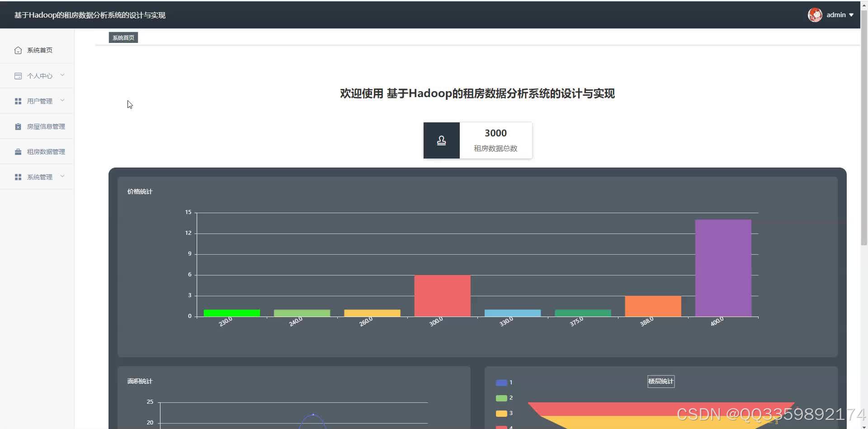
Task: Click the light green 240.0 bar
Action: 302,313
